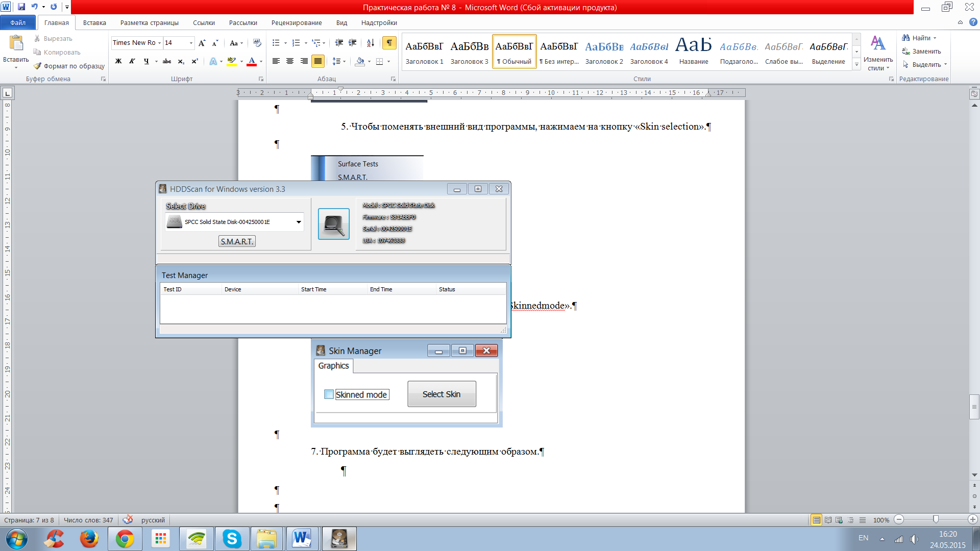Switch to the Ссылки tab
This screenshot has width=980, height=551.
(x=204, y=22)
